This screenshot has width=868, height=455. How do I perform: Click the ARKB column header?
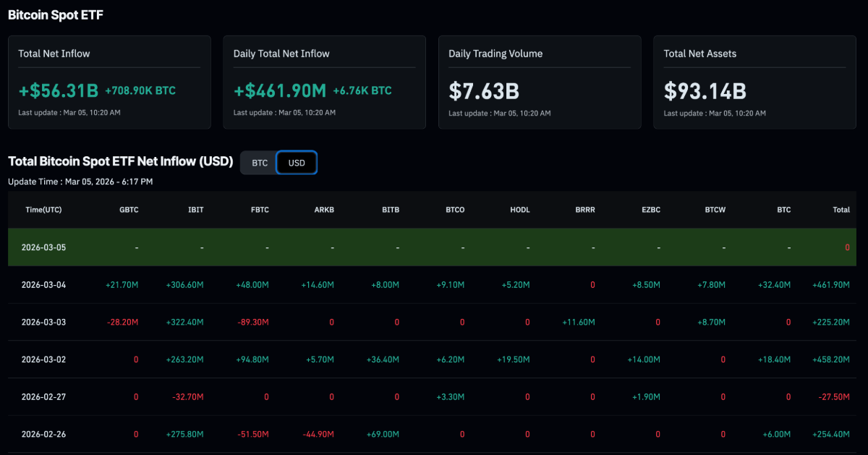[324, 210]
